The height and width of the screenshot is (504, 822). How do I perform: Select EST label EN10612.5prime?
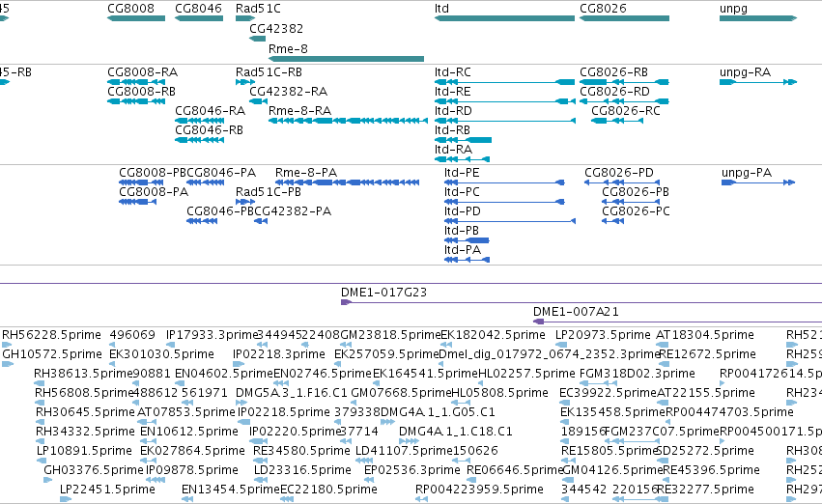[x=189, y=433]
